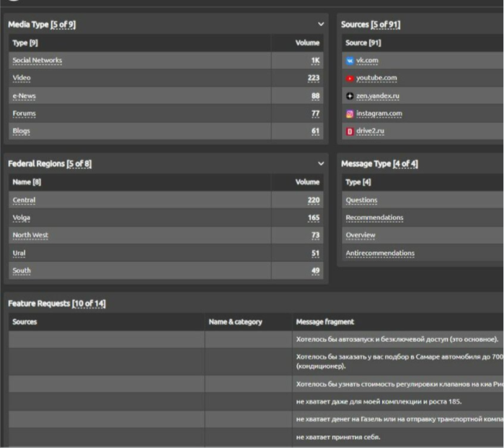Open the Video volume value 223
Image resolution: width=504 pixels, height=448 pixels.
(313, 78)
